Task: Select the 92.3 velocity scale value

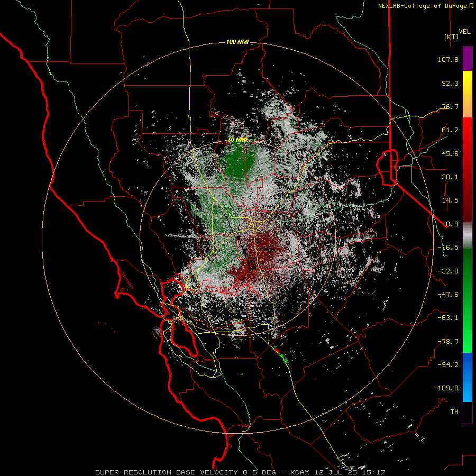Action: (x=450, y=83)
